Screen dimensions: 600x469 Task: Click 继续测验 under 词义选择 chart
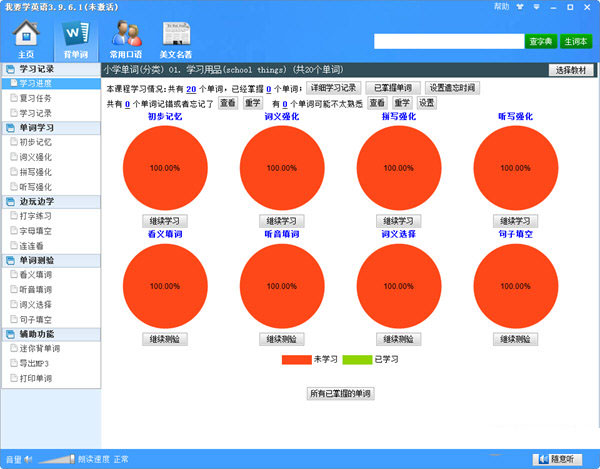tap(399, 339)
